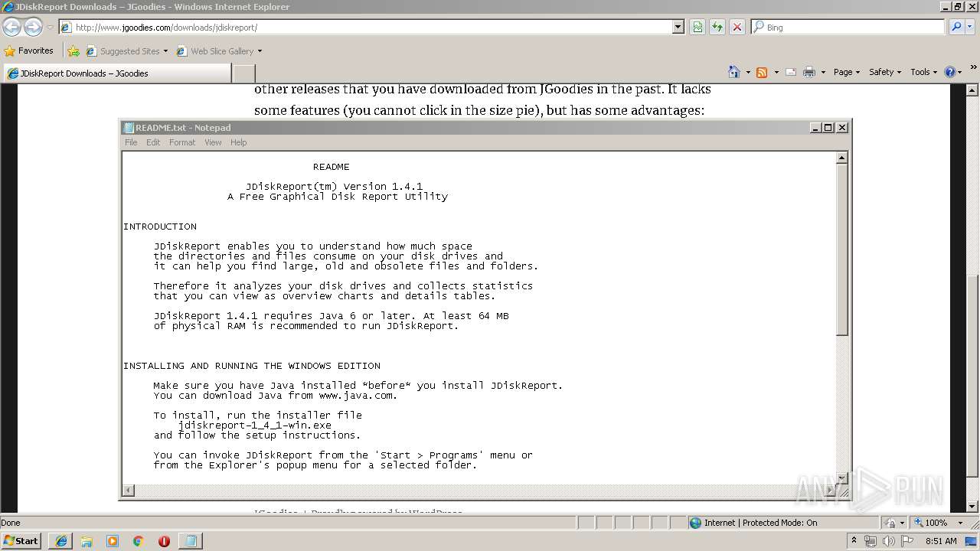Click the RSS feeds icon
This screenshot has height=551, width=980.
click(762, 72)
